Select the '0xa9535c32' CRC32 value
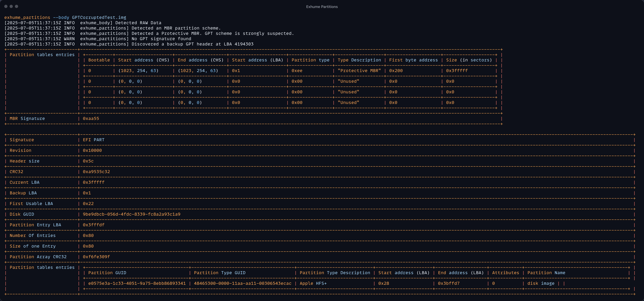 point(96,172)
